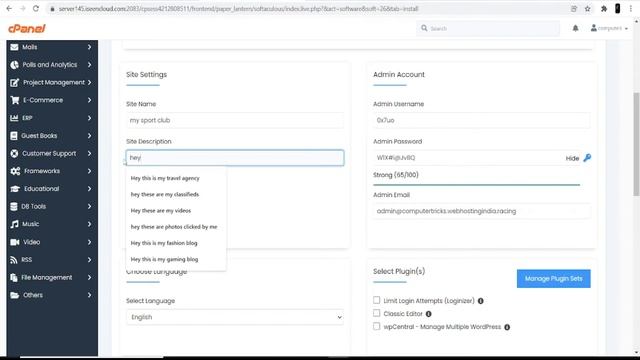Go back using browser back arrow
The height and width of the screenshot is (360, 640).
click(9, 9)
